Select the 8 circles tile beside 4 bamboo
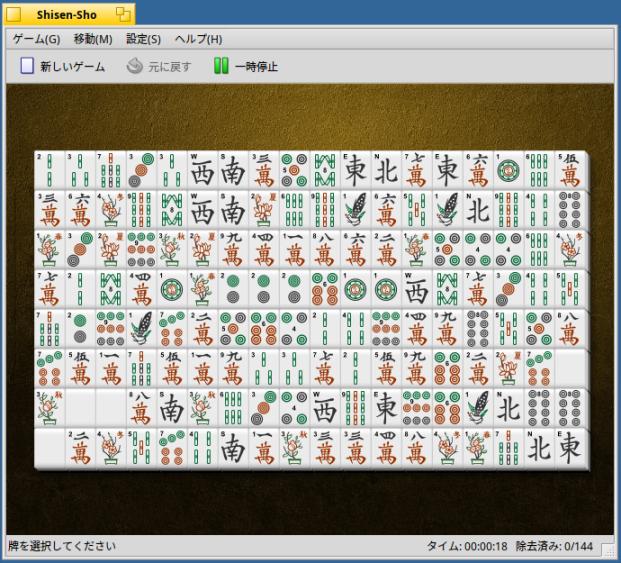 coord(570,210)
